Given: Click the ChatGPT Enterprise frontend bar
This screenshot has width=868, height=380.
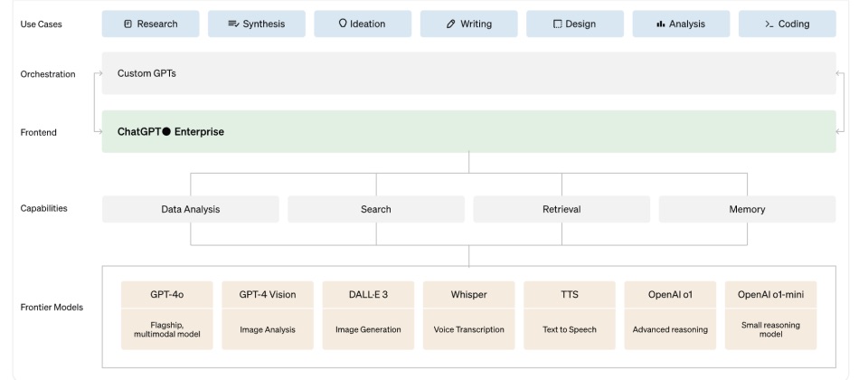Looking at the screenshot, I should click(x=469, y=131).
